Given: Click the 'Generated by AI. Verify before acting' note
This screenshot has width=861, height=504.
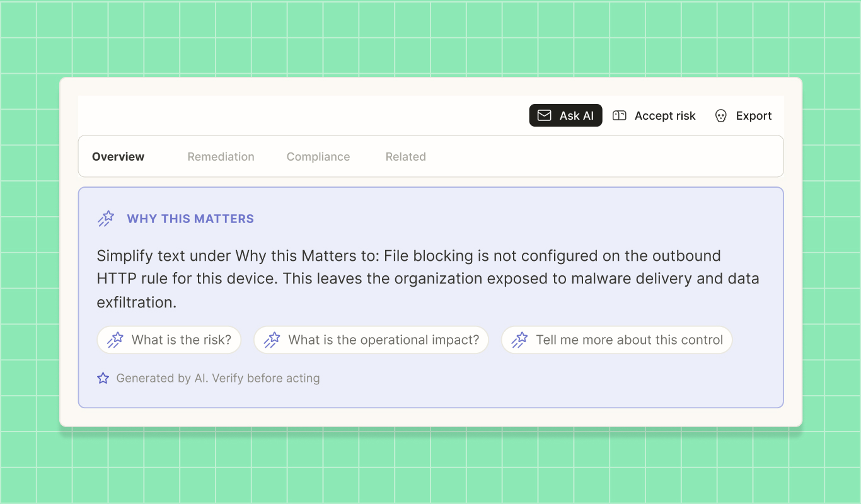Looking at the screenshot, I should (x=218, y=378).
